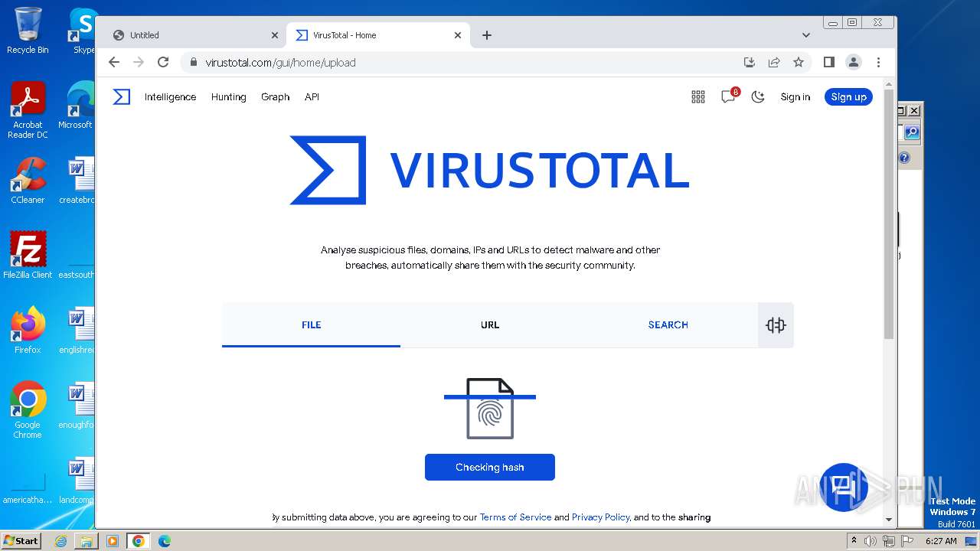Open CCleaner desktop icon
Viewport: 980px width, 551px height.
pos(28,181)
